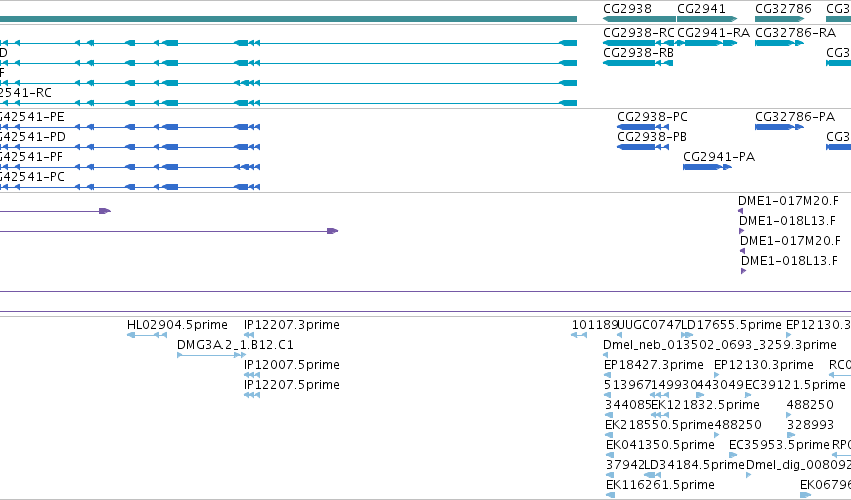Select the 2541-RC transcript label

tap(26, 93)
